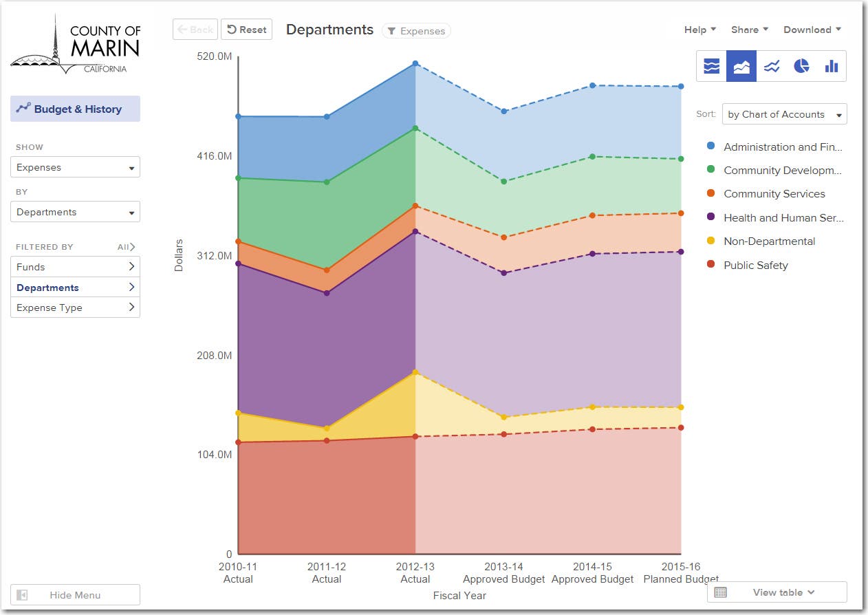Toggle Community Services legend entry
Image resolution: width=868 pixels, height=615 pixels.
(x=774, y=194)
